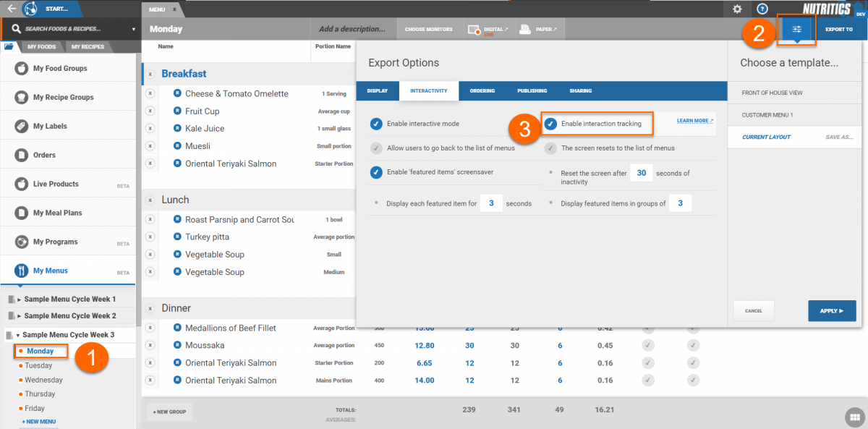Viewport: 868px width, 429px height.
Task: Remove the Breakfast group with its x icon
Action: coord(150,74)
